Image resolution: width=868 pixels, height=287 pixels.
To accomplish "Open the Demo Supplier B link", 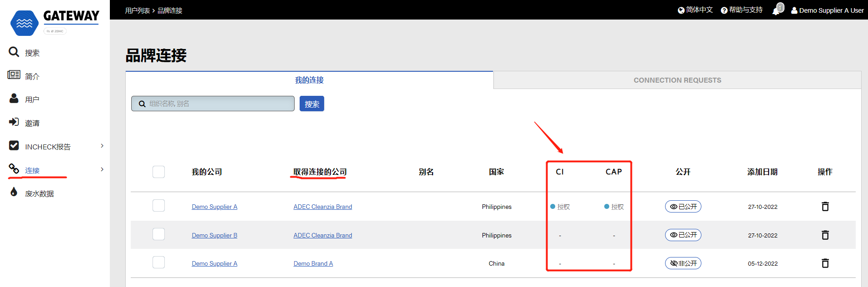I will [x=214, y=236].
